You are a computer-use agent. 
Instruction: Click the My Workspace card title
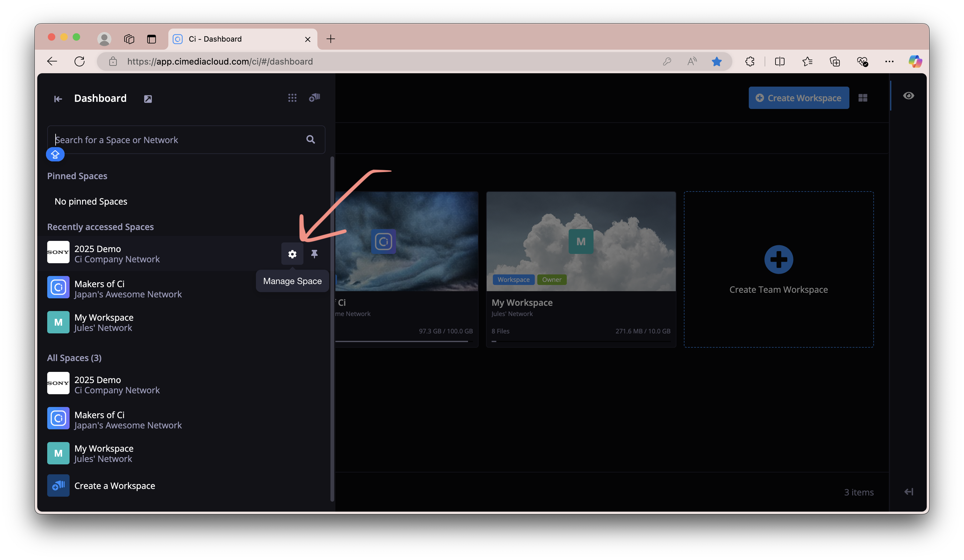pyautogui.click(x=522, y=302)
